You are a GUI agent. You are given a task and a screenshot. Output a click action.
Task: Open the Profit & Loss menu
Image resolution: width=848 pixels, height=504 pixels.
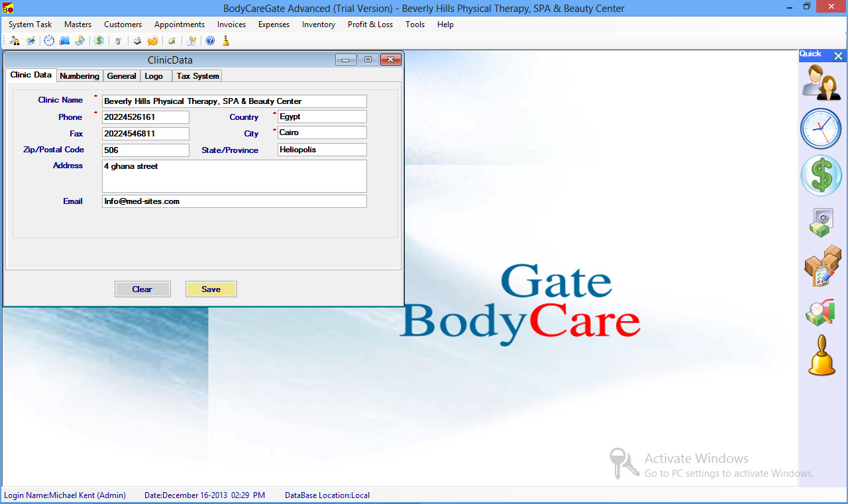(x=370, y=25)
